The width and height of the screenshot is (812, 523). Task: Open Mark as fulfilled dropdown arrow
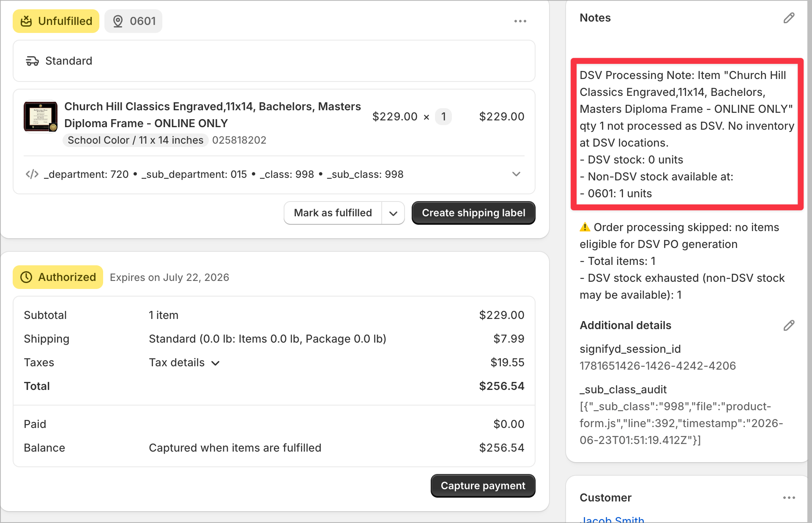pyautogui.click(x=393, y=213)
